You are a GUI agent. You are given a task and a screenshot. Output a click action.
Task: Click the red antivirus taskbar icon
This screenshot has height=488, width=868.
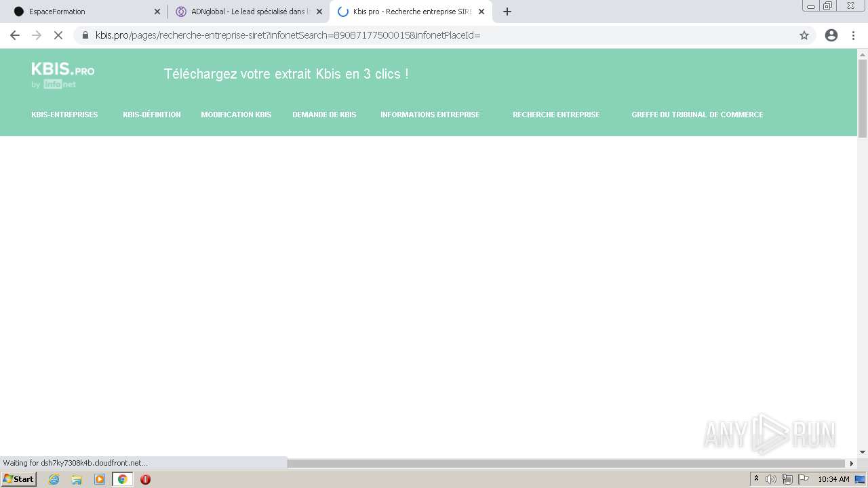(145, 479)
